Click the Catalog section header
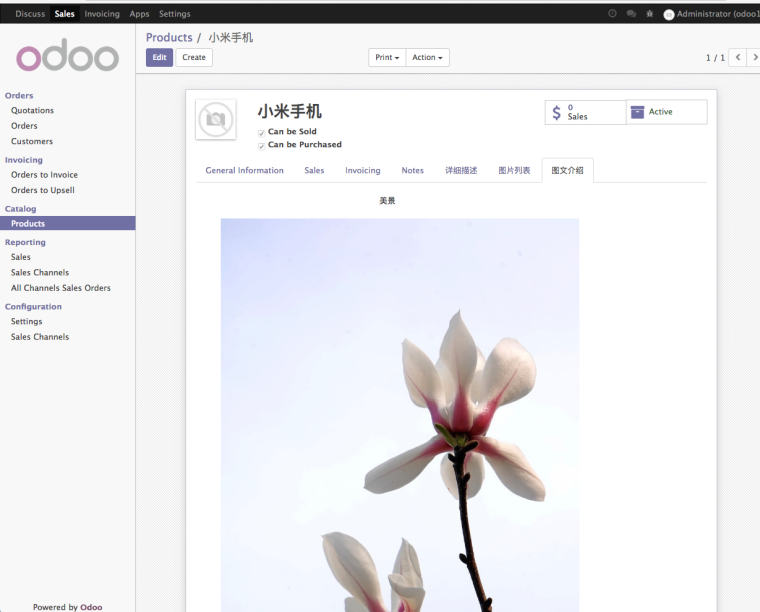760x612 pixels. point(20,209)
